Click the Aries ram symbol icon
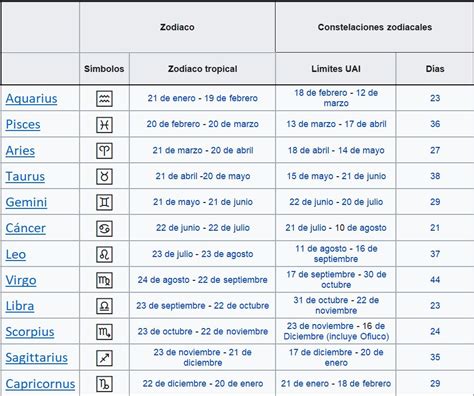This screenshot has width=474, height=396. click(104, 151)
